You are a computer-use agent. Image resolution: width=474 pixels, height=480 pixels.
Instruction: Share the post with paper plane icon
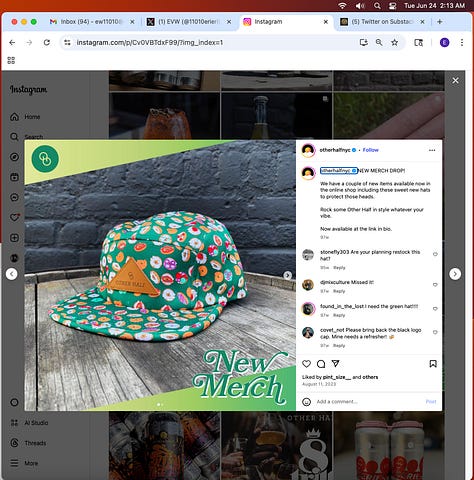coord(335,364)
